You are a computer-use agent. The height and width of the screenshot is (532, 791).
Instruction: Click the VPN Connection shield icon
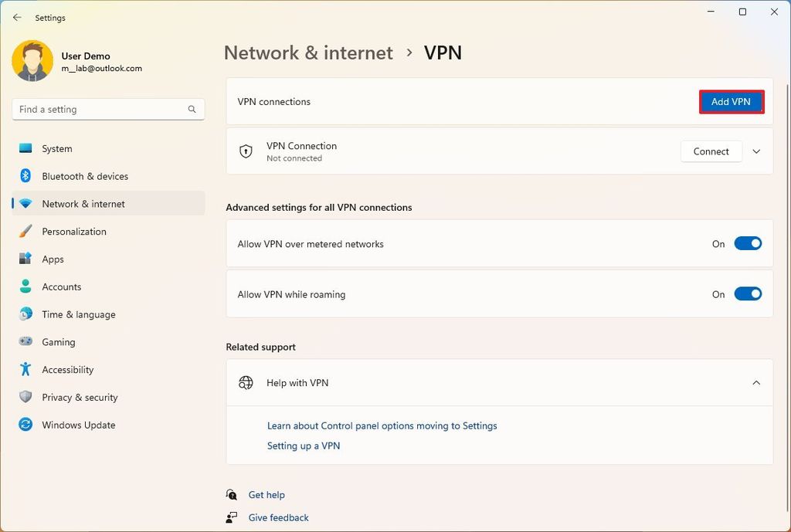click(245, 151)
